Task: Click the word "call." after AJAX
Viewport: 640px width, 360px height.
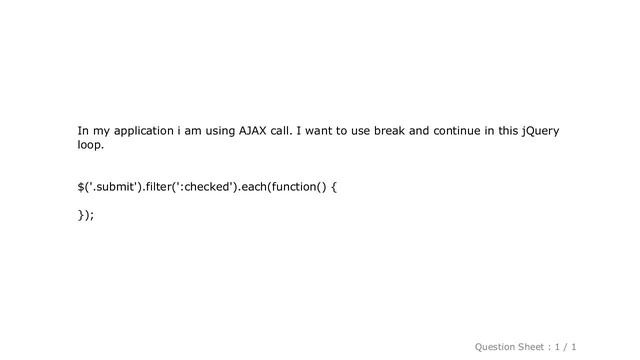Action: coord(282,131)
